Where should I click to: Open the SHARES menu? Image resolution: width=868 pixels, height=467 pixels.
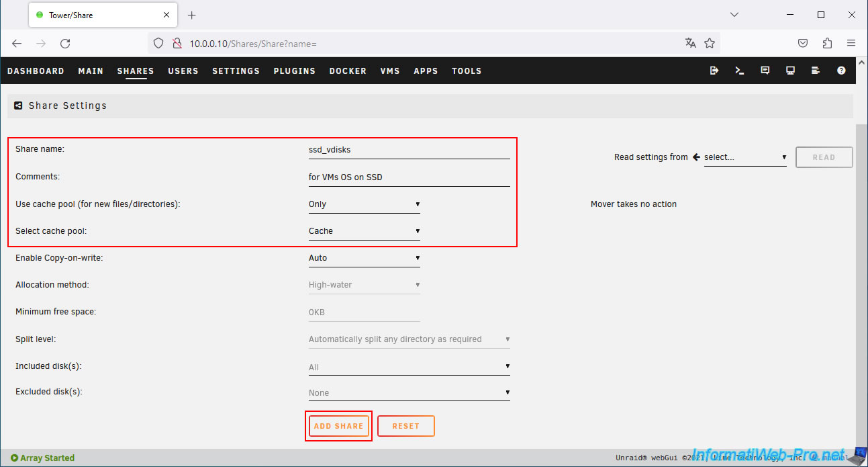coord(136,71)
